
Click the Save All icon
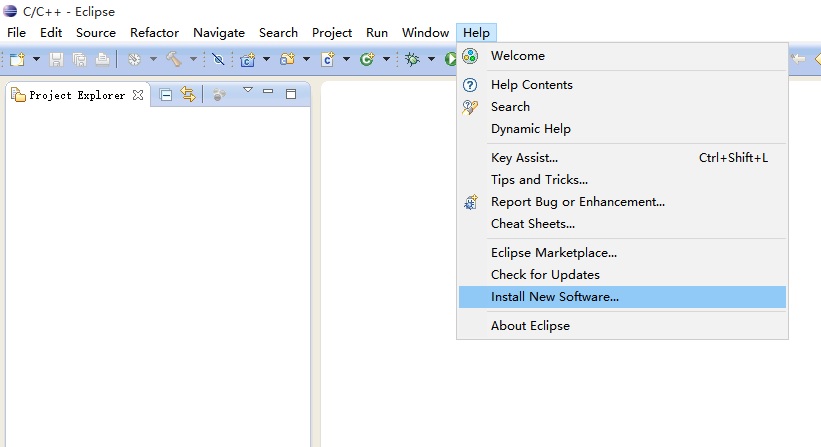(80, 59)
